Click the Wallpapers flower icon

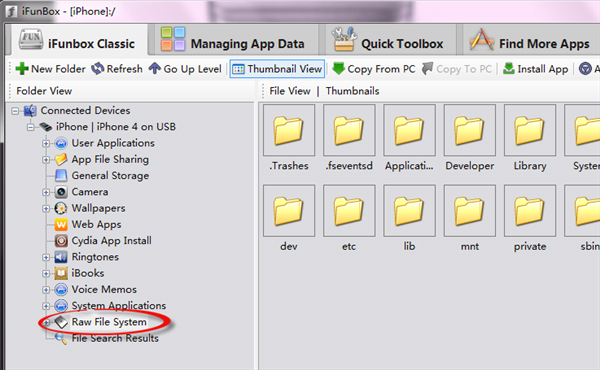(61, 208)
